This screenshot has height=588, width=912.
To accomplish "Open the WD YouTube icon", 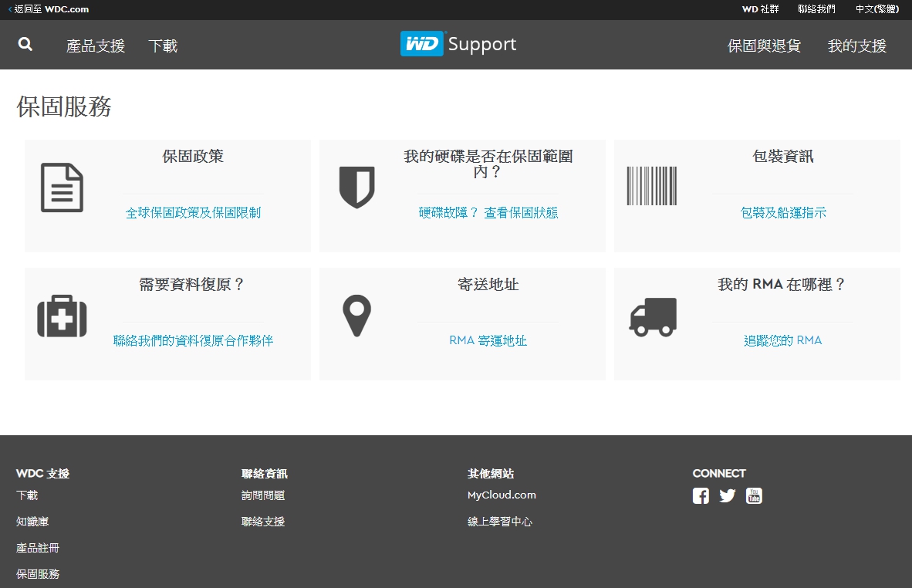I will click(x=754, y=495).
